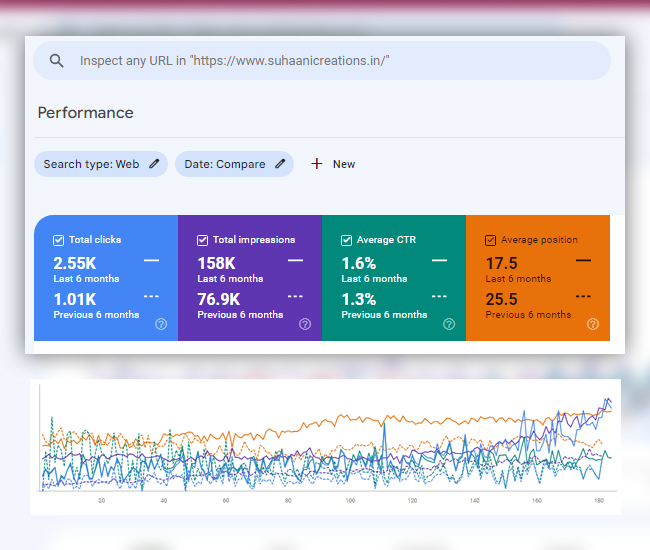The image size is (650, 550).
Task: Click plus icon to add new filter
Action: [317, 164]
